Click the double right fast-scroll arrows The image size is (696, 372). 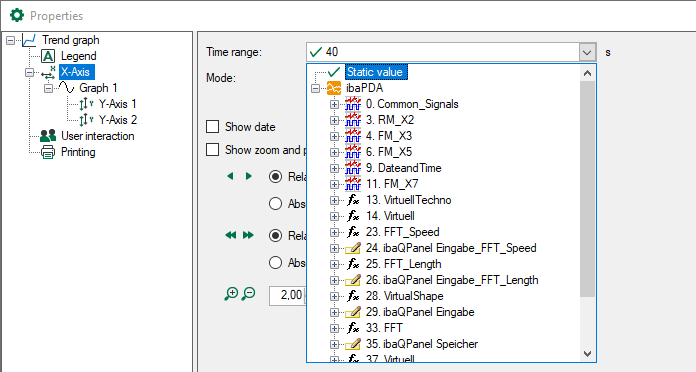pyautogui.click(x=249, y=235)
